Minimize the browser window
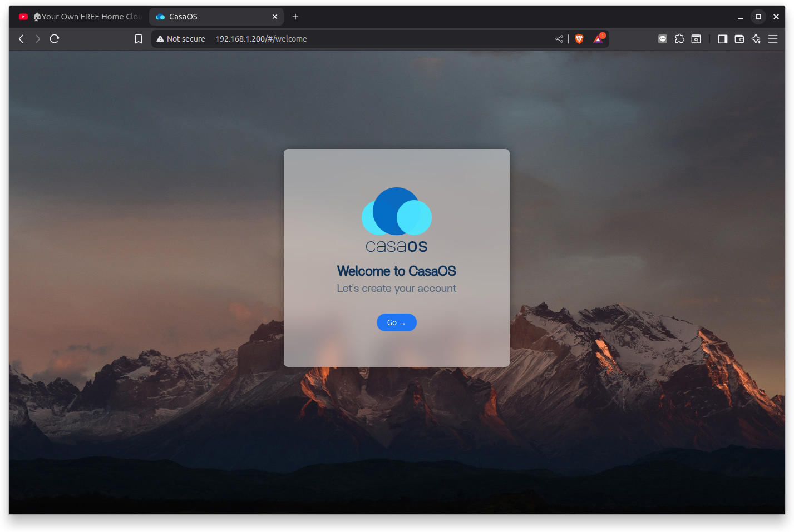The image size is (794, 532). click(741, 17)
